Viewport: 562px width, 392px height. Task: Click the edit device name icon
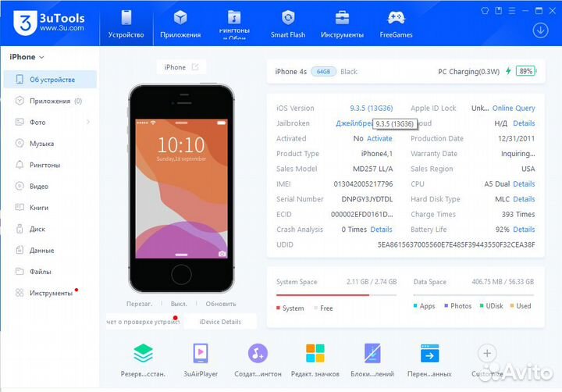tap(195, 67)
